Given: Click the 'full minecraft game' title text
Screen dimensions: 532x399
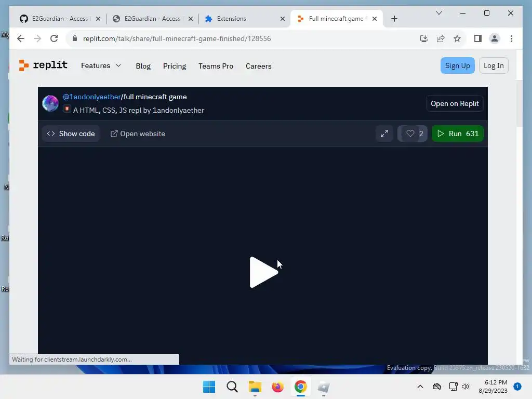Looking at the screenshot, I should (155, 97).
